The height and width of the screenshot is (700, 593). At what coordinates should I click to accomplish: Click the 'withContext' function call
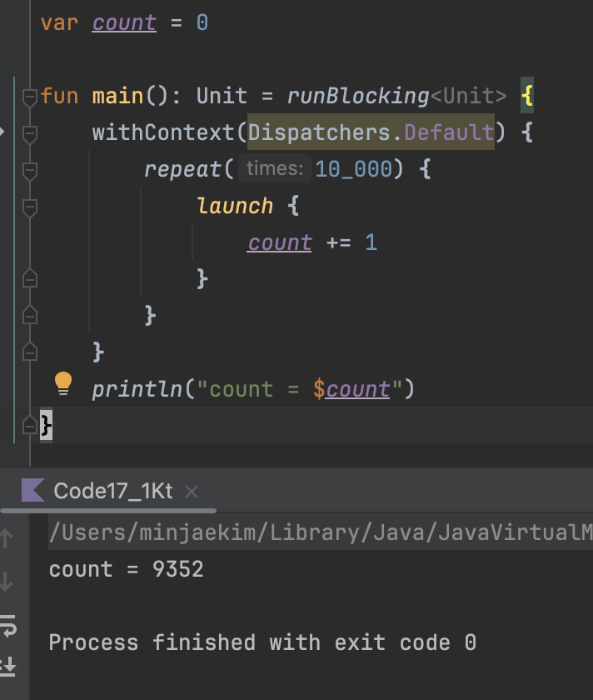[x=163, y=132]
